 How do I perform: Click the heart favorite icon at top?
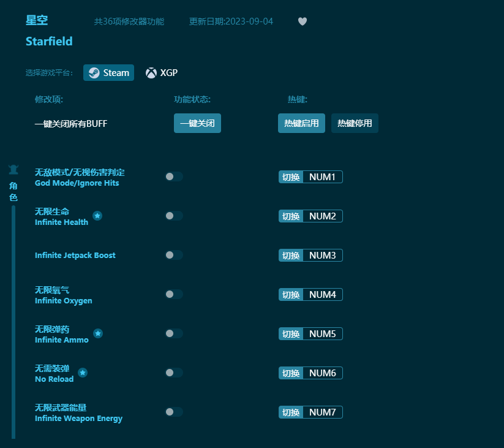pyautogui.click(x=302, y=21)
